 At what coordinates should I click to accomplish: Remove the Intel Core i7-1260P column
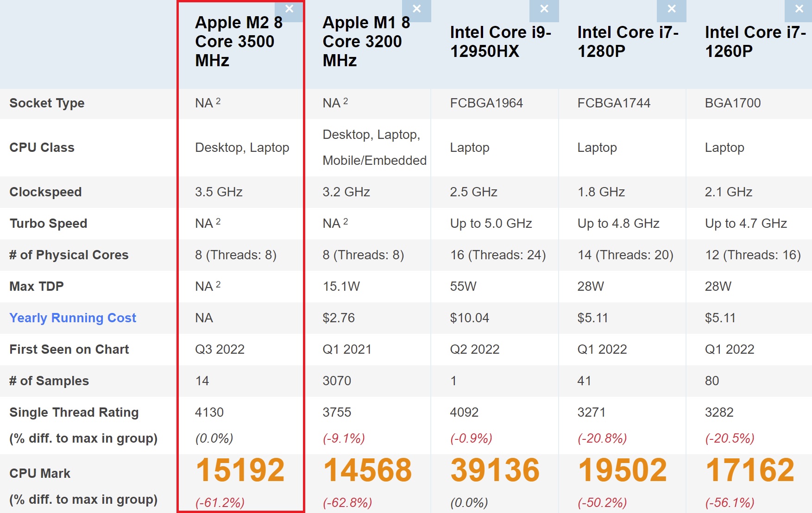(x=799, y=9)
